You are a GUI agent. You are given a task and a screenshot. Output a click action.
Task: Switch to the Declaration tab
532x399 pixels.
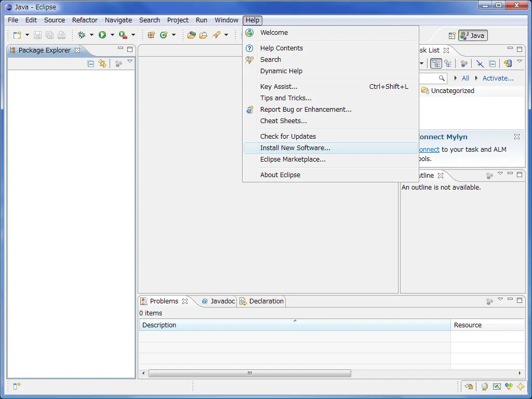pos(262,301)
